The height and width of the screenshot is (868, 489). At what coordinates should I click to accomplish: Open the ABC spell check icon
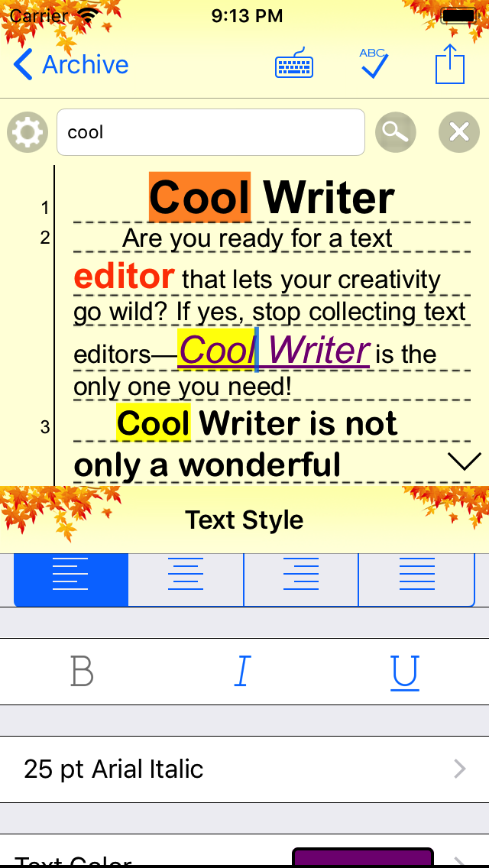(x=374, y=63)
